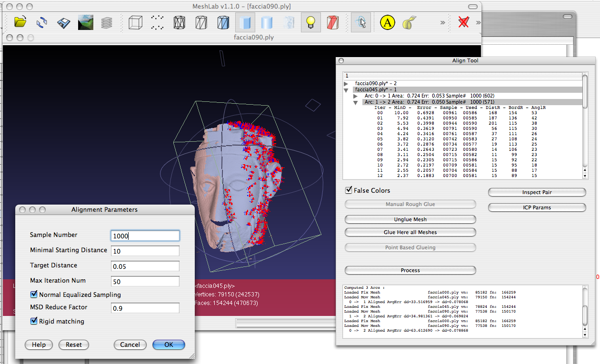Click the Open file folder icon
Viewport: 600px width, 364px height.
[20, 22]
